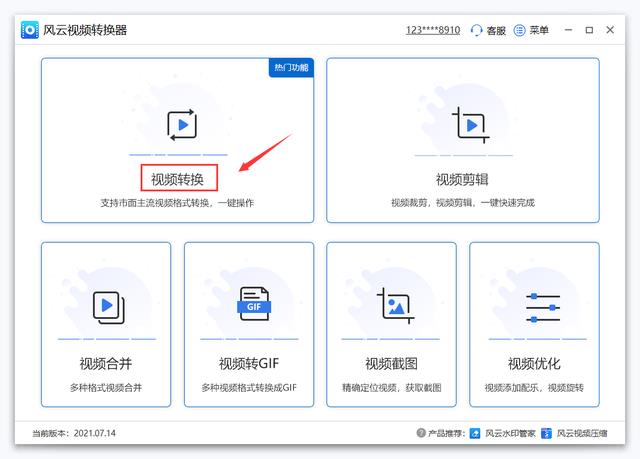Click description 支持市面主流视频格式转换，一键操作
Viewport: 640px width, 459px height.
(x=177, y=203)
